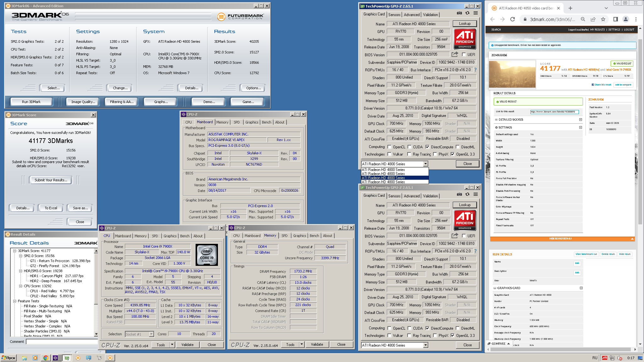This screenshot has height=362, width=644.
Task: Open Windows Explorer from the taskbar
Action: (25, 358)
